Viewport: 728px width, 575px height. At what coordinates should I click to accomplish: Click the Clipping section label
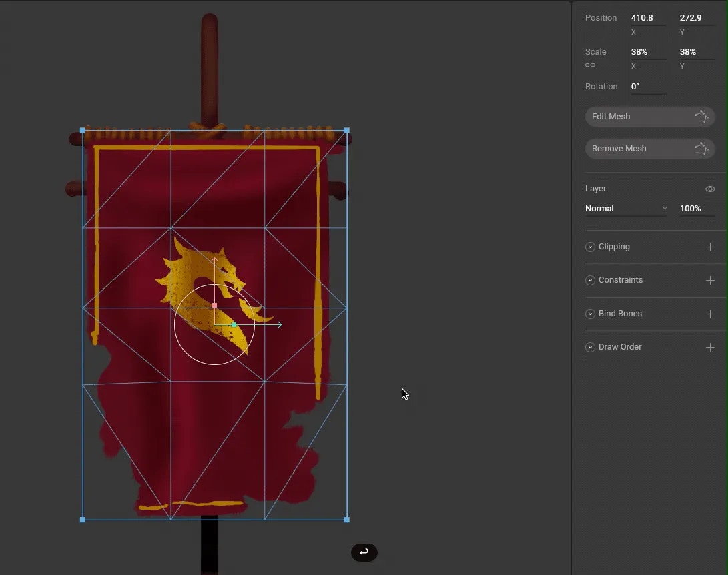[614, 247]
